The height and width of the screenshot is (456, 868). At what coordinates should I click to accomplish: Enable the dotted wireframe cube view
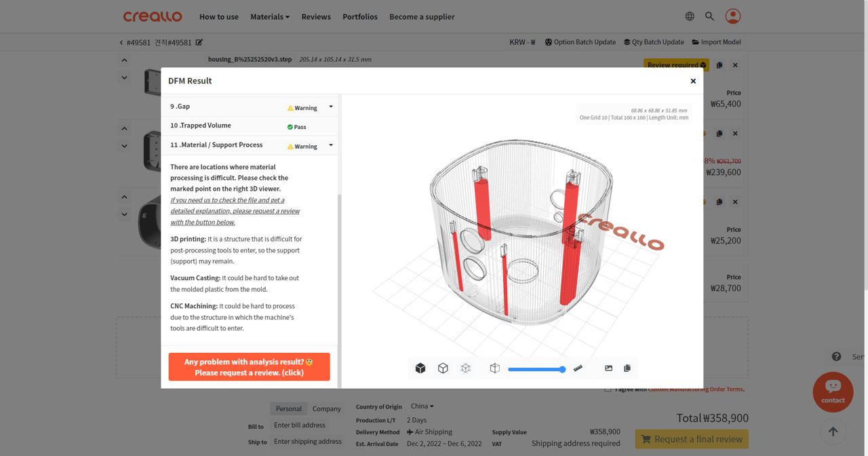(465, 368)
